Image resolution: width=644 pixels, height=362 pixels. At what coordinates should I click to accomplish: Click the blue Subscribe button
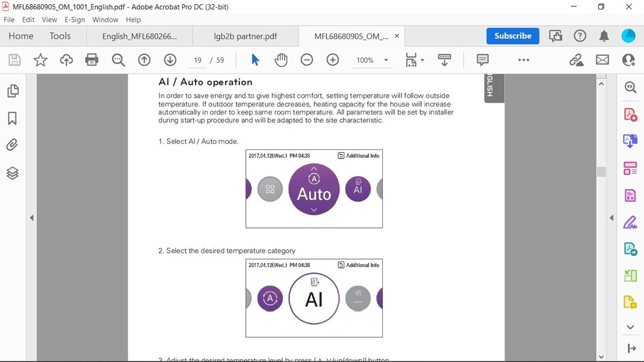tap(512, 36)
